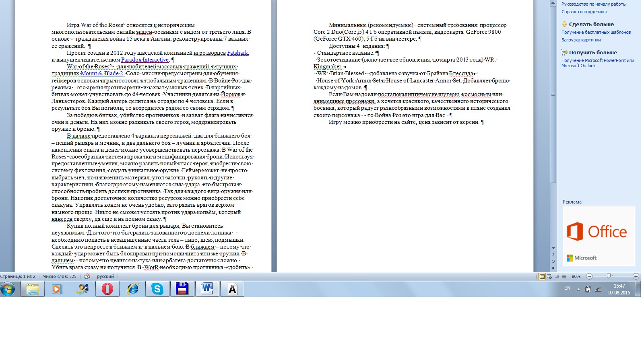The image size is (644, 362).
Task: Switch to Draft view icon
Action: [564, 276]
